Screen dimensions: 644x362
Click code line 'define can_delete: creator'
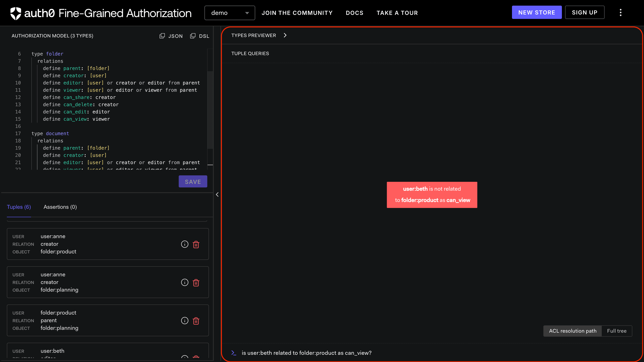[x=81, y=104]
